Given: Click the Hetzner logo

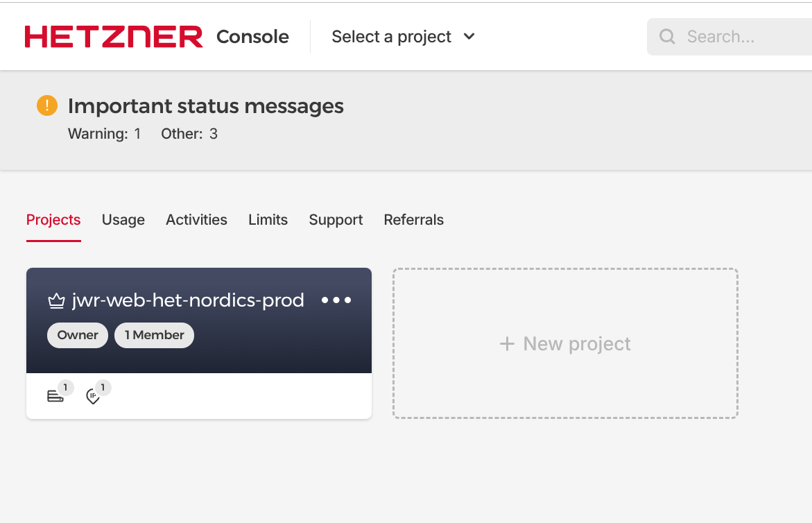Looking at the screenshot, I should coord(114,37).
